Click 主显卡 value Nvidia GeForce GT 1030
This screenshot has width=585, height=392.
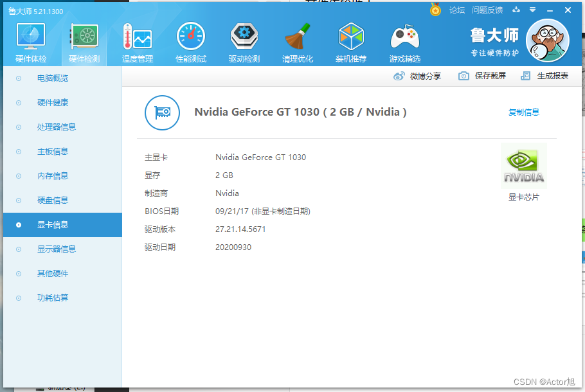click(260, 157)
